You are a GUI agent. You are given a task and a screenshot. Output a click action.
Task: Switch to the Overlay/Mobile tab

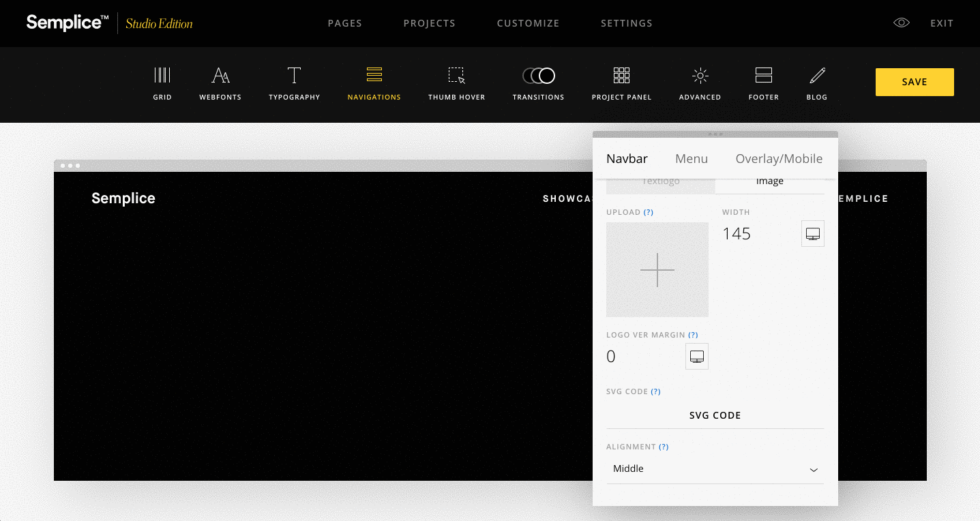[779, 158]
